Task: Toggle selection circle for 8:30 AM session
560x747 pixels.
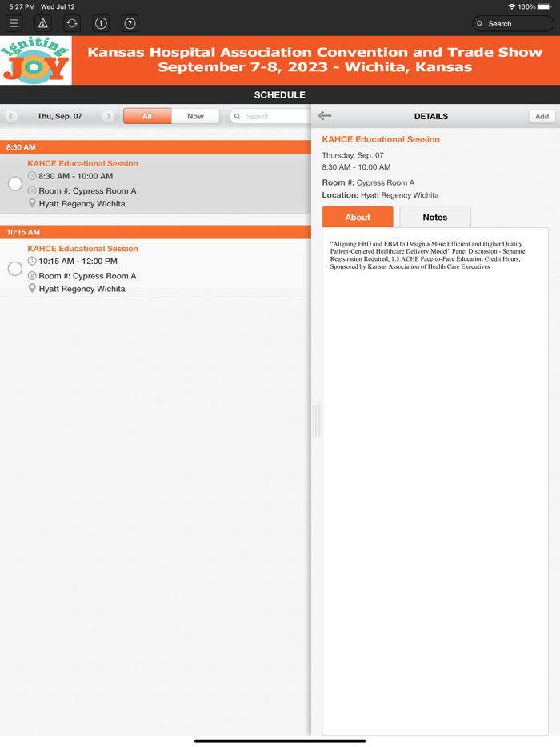Action: coord(14,183)
